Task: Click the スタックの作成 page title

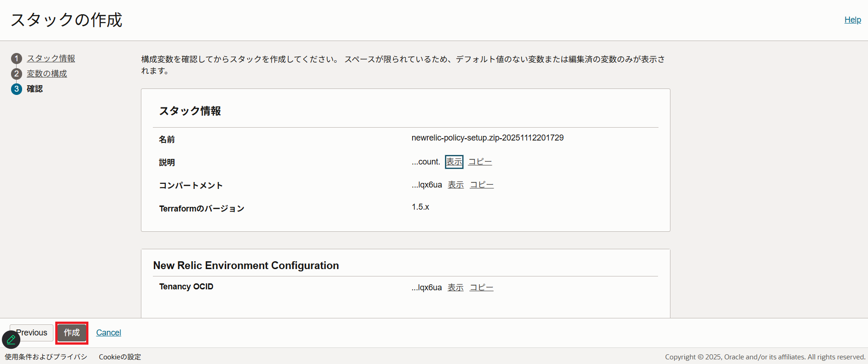Action: (x=66, y=20)
